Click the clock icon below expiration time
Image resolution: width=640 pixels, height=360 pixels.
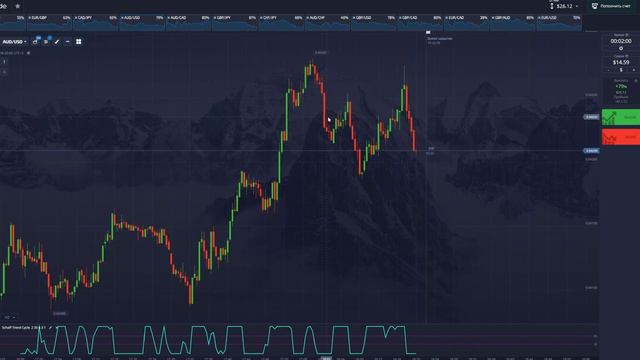tap(621, 49)
